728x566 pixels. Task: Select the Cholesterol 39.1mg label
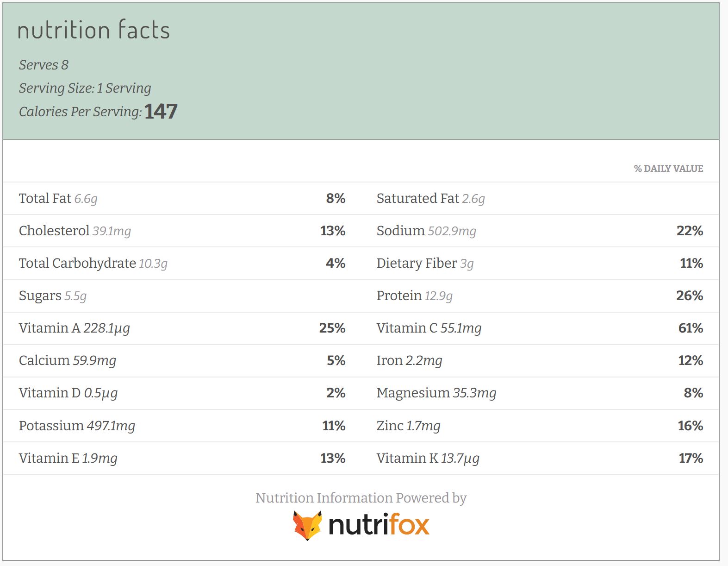(75, 231)
